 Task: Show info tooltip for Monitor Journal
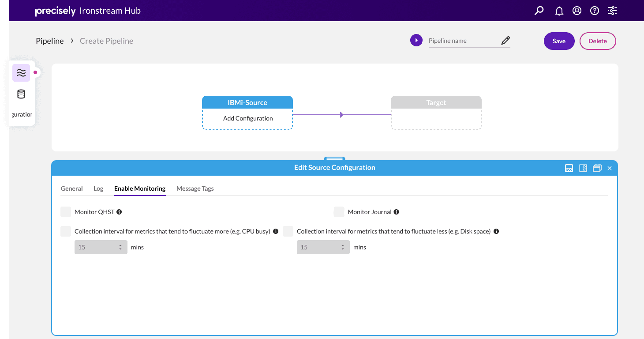tap(396, 212)
